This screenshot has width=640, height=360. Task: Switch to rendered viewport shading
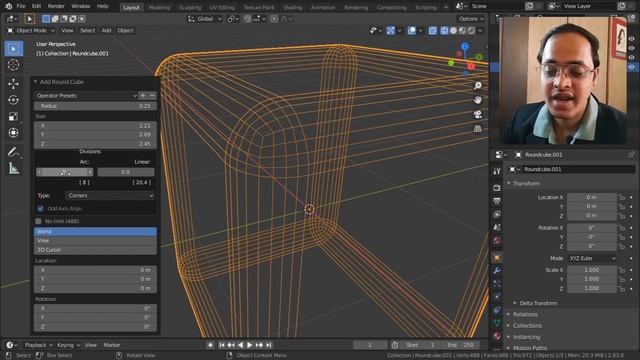[x=471, y=30]
